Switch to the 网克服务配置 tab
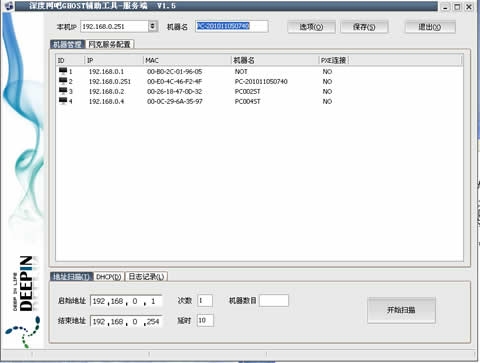Viewport: 480px width, 363px height. click(110, 44)
